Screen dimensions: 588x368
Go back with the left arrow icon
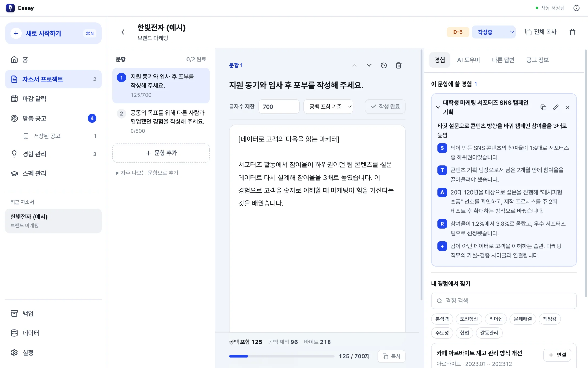coord(123,32)
